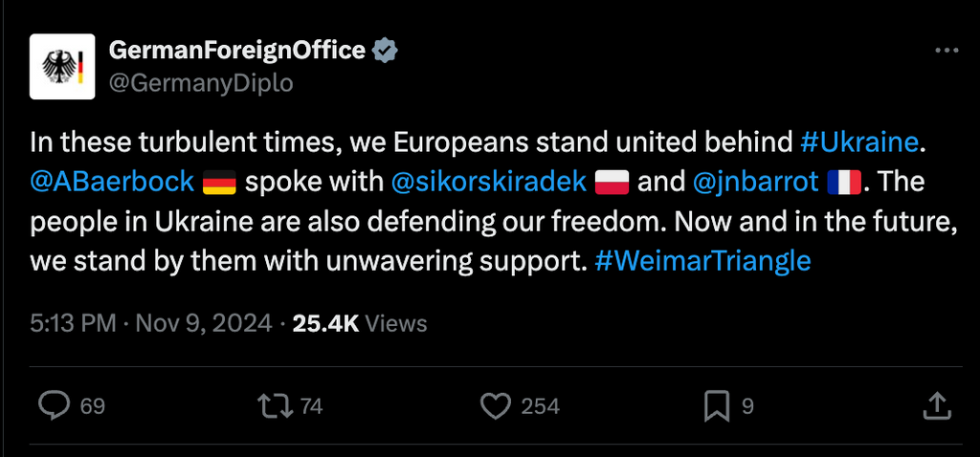The width and height of the screenshot is (980, 457).
Task: Click the 5:13 PM Nov 9, 2024 timestamp
Action: [x=150, y=323]
